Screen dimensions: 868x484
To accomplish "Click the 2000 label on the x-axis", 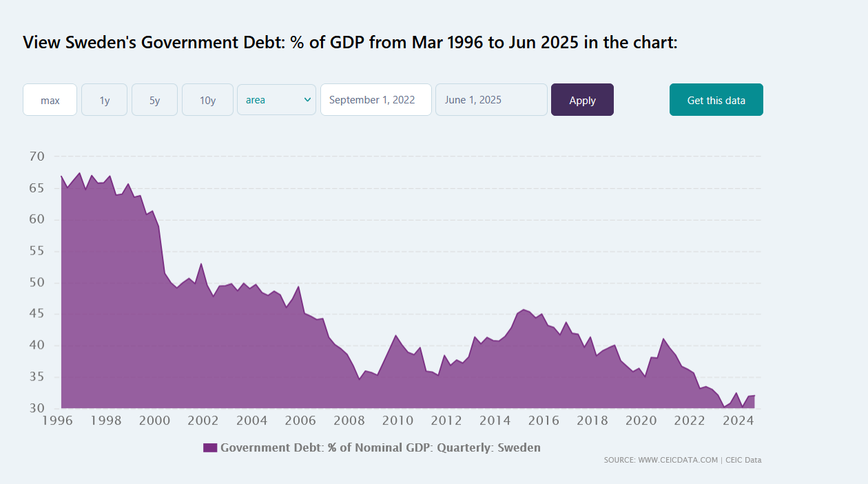I will pos(154,421).
